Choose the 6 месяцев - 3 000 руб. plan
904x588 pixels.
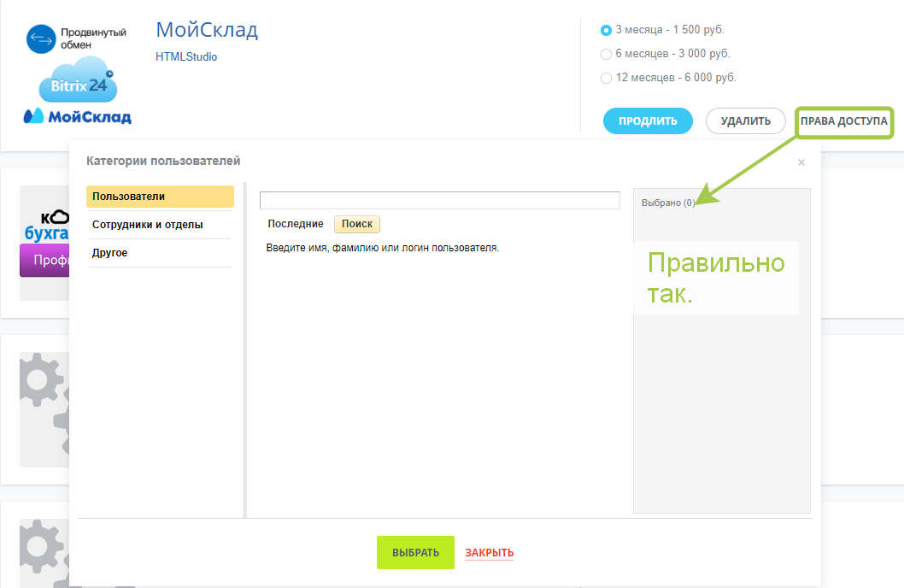coord(606,54)
